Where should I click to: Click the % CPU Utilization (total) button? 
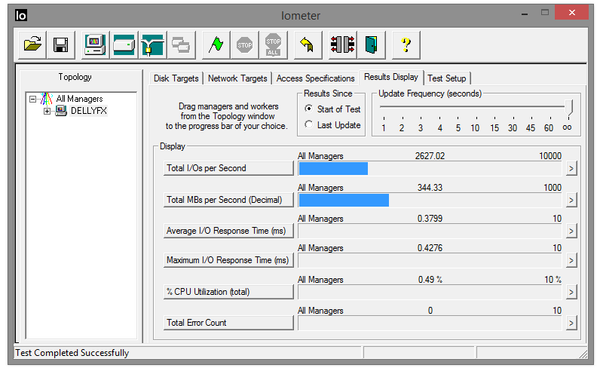coord(228,292)
